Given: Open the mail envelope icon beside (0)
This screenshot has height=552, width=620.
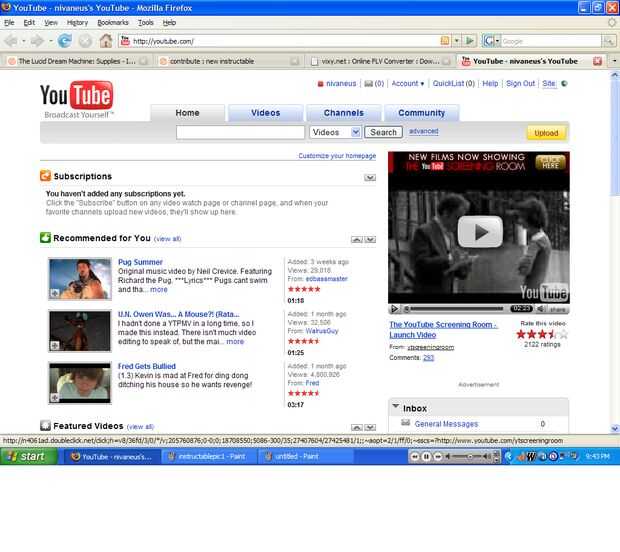Looking at the screenshot, I should 369,84.
